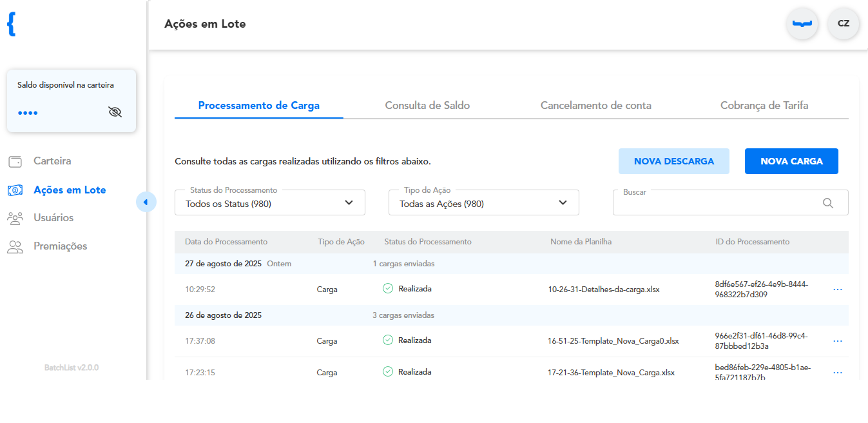Click the Tipo de Ação column header
The width and height of the screenshot is (868, 423).
click(x=341, y=242)
